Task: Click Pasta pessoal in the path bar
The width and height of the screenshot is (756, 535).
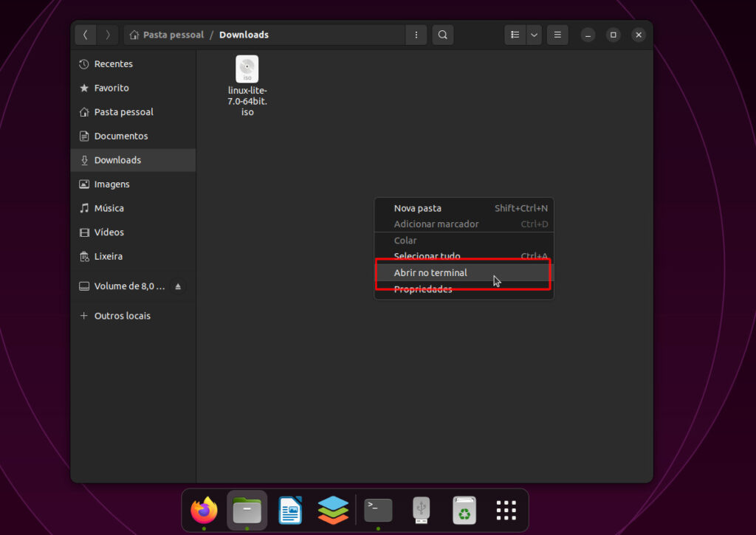Action: (x=167, y=35)
